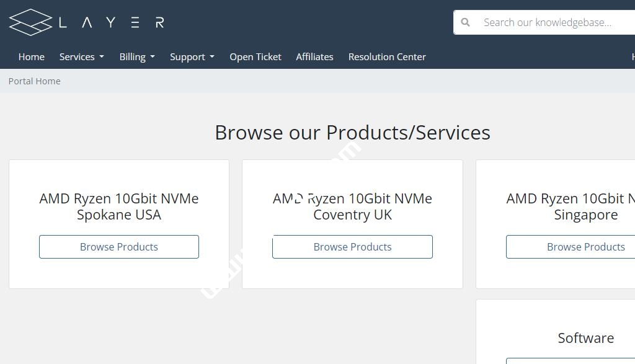
Task: Click the Services menu chevron arrow
Action: click(102, 56)
